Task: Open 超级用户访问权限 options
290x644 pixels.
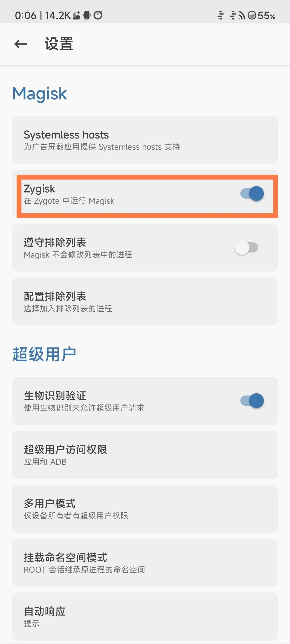Action: 145,455
